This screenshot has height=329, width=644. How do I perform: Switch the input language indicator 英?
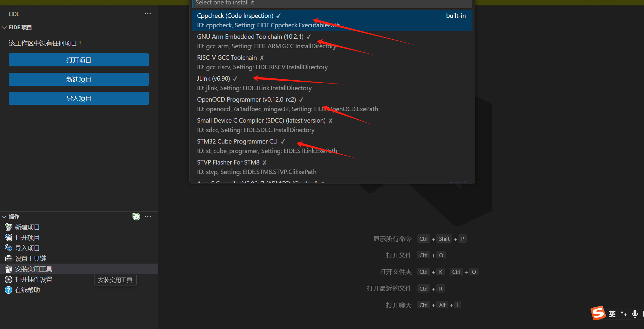click(x=612, y=314)
